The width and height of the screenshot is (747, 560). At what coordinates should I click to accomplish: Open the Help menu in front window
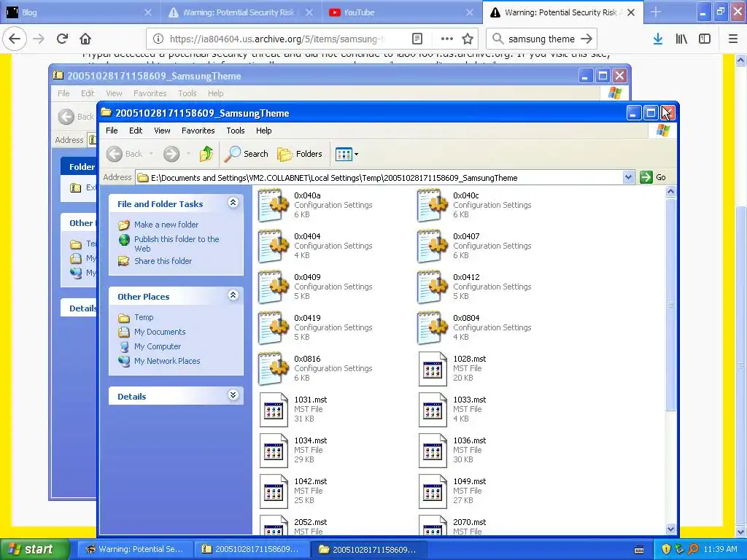(x=263, y=131)
